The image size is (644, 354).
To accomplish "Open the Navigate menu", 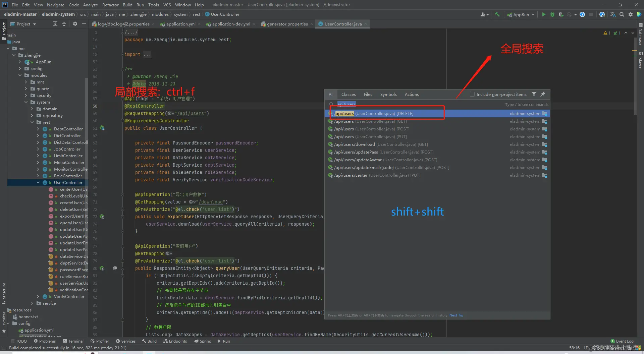I will click(x=55, y=5).
